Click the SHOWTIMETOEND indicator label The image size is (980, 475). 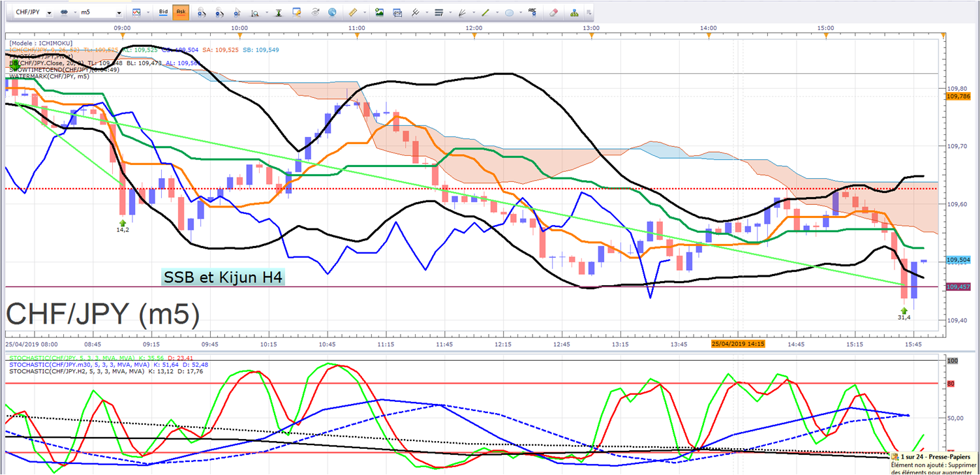click(x=63, y=70)
